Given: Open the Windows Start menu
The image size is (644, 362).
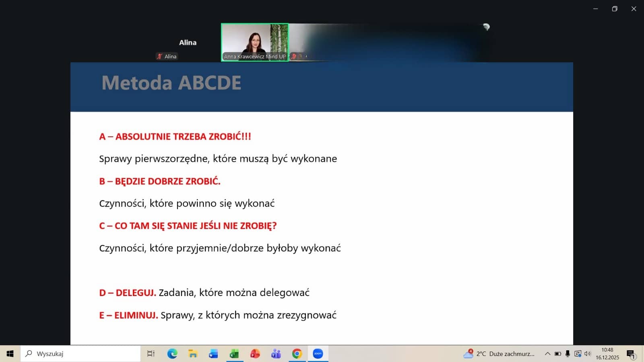Looking at the screenshot, I should [x=10, y=354].
